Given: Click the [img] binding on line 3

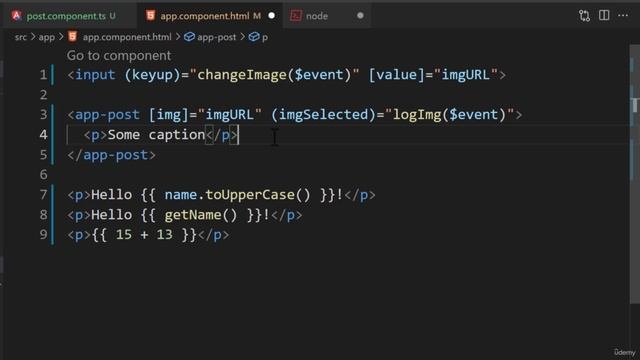Looking at the screenshot, I should (169, 115).
